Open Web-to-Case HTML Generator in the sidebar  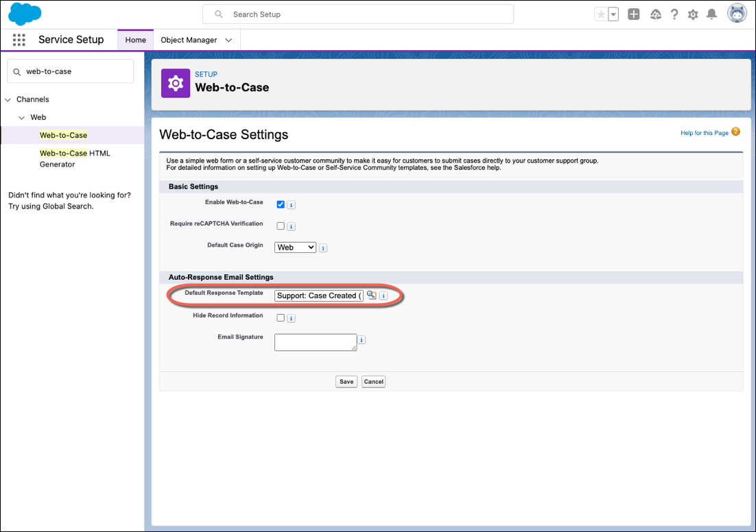[75, 158]
